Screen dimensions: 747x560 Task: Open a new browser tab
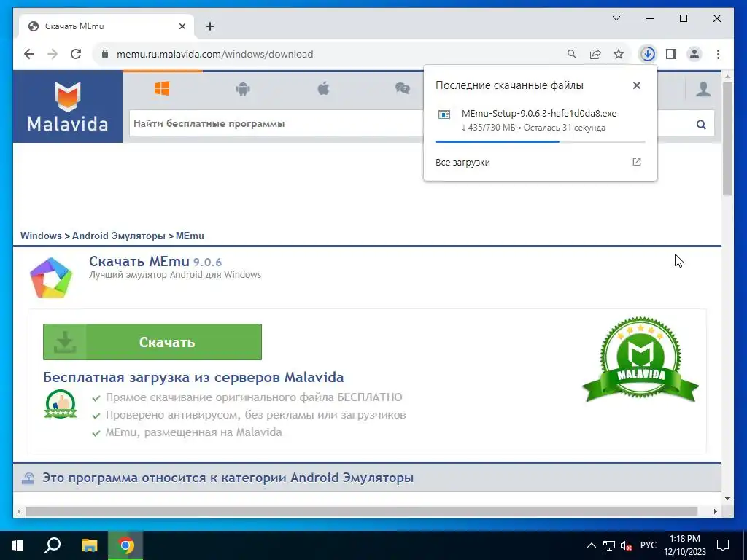click(x=210, y=26)
